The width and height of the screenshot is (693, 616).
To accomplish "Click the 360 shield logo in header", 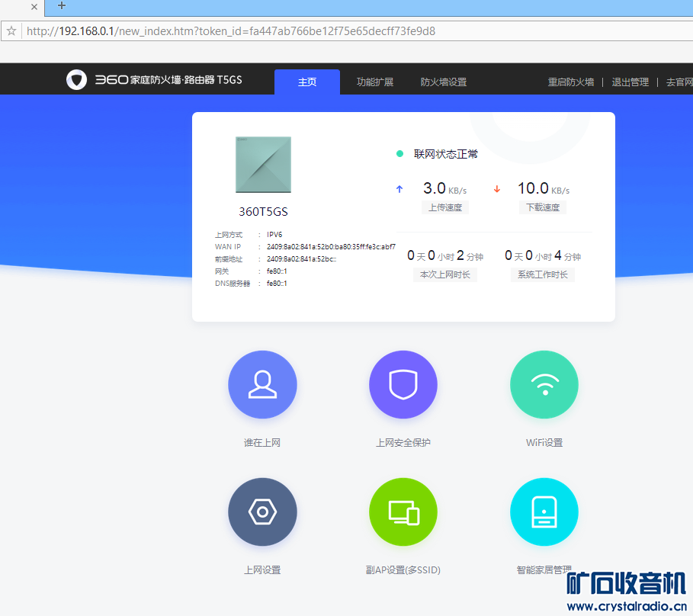I will click(x=76, y=79).
